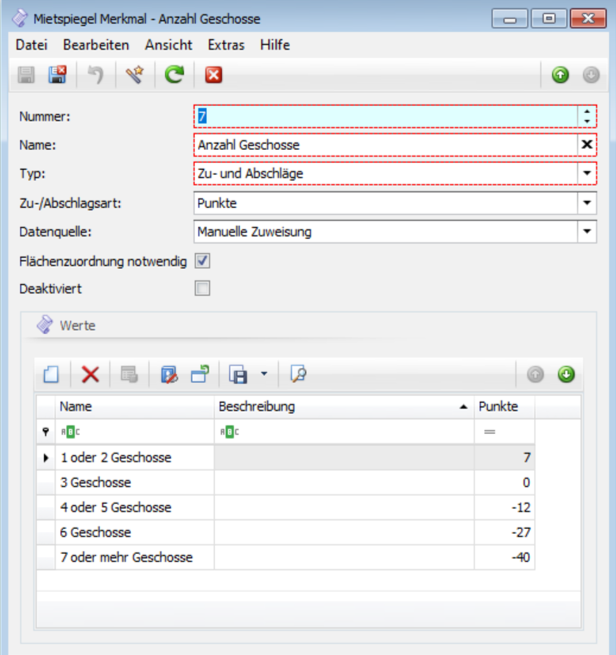Expand the Zu-/Abschlagsart dropdown
The image size is (616, 655).
click(x=587, y=203)
